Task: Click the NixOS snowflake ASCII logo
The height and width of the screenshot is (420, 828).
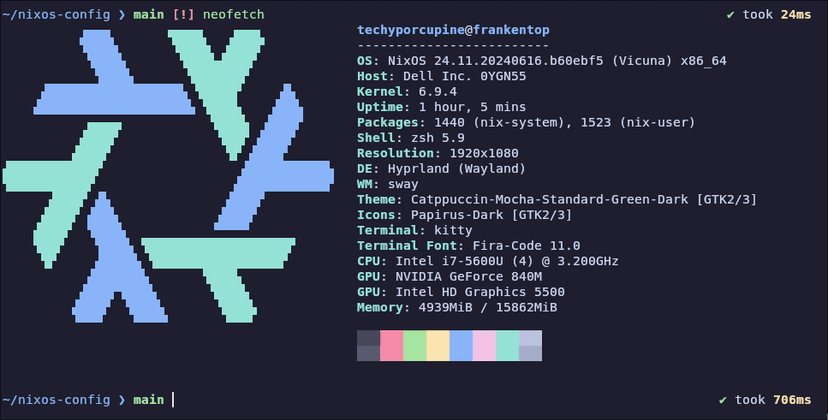Action: point(168,176)
